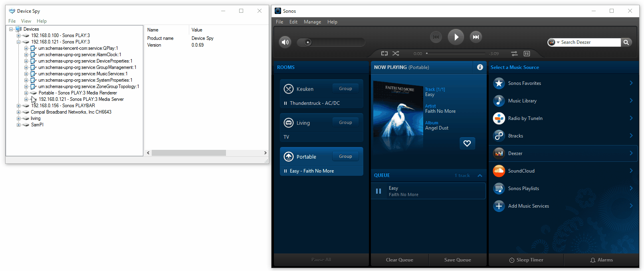Open Radio by TuneIn icon
The width and height of the screenshot is (644, 271).
pyautogui.click(x=499, y=118)
